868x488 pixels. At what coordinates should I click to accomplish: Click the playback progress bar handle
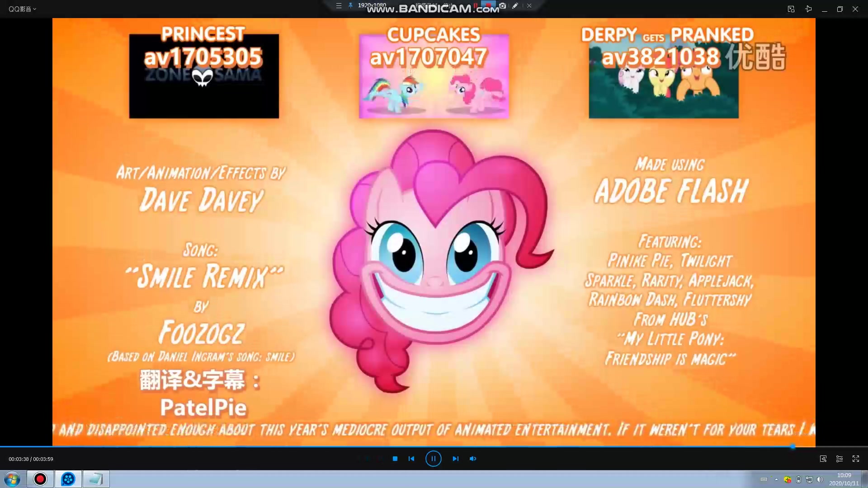793,446
